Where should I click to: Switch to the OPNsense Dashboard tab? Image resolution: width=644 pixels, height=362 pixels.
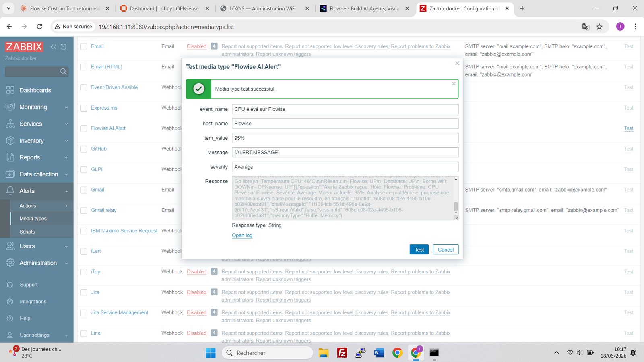(164, 8)
